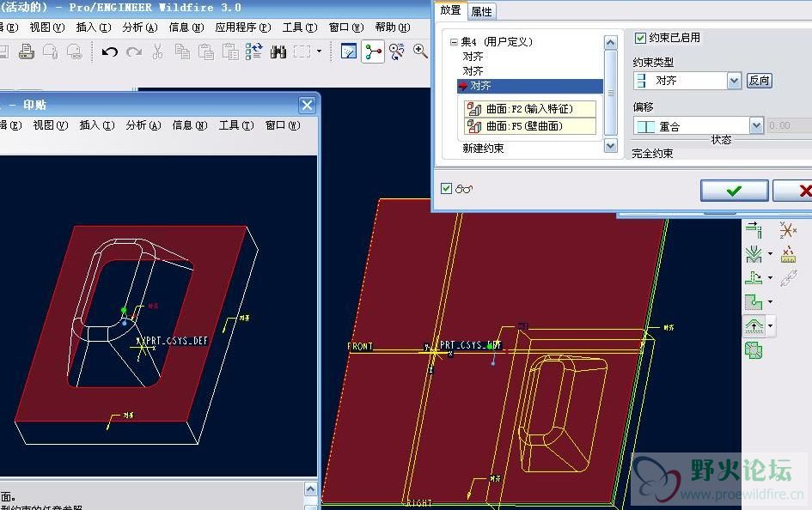Click the Redo arrow icon

pos(134,52)
